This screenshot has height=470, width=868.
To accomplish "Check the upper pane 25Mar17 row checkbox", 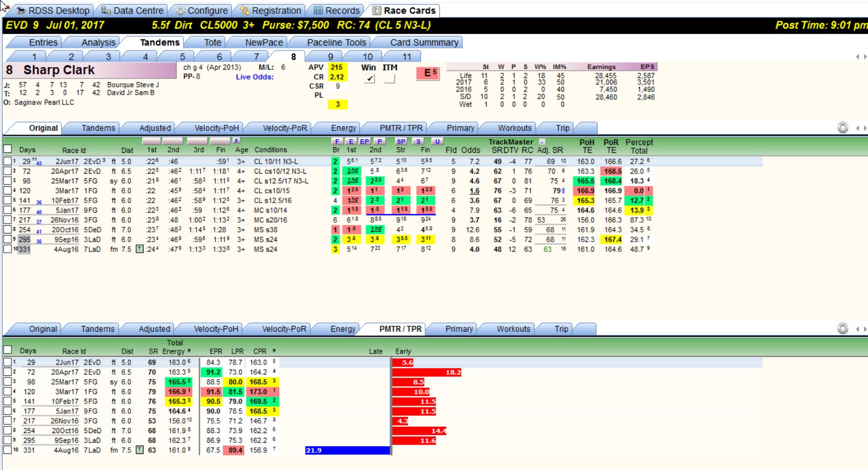I will 7,181.
